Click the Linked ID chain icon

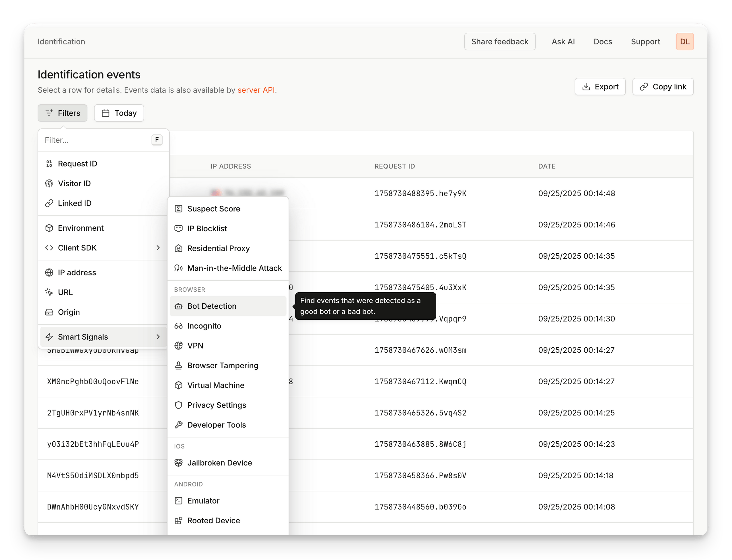(49, 203)
